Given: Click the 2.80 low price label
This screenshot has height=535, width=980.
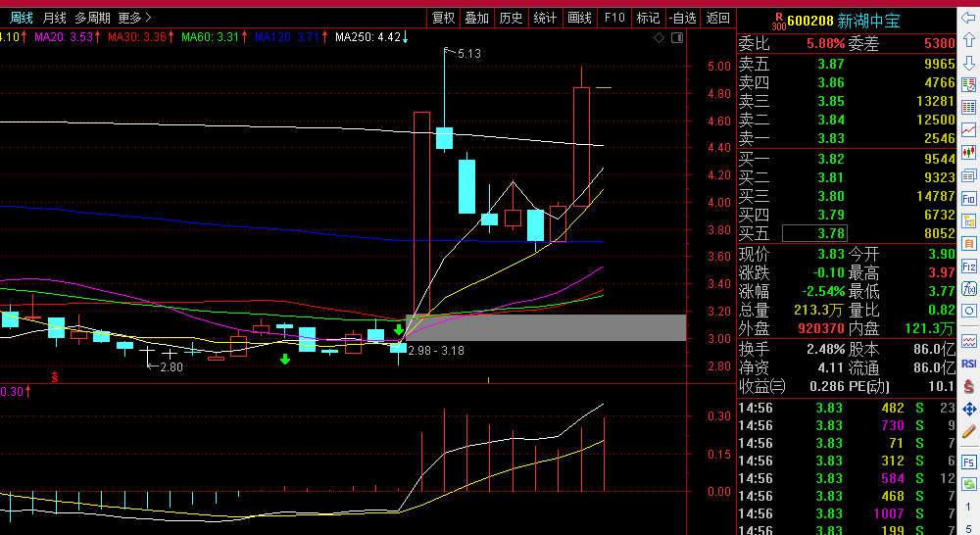Looking at the screenshot, I should pos(171,367).
